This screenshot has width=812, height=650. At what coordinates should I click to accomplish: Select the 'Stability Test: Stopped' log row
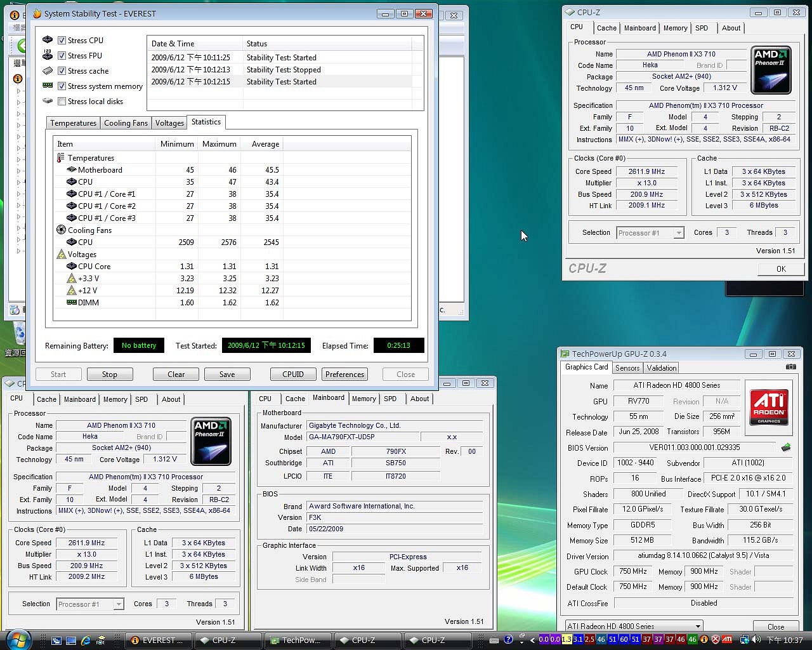(x=280, y=70)
